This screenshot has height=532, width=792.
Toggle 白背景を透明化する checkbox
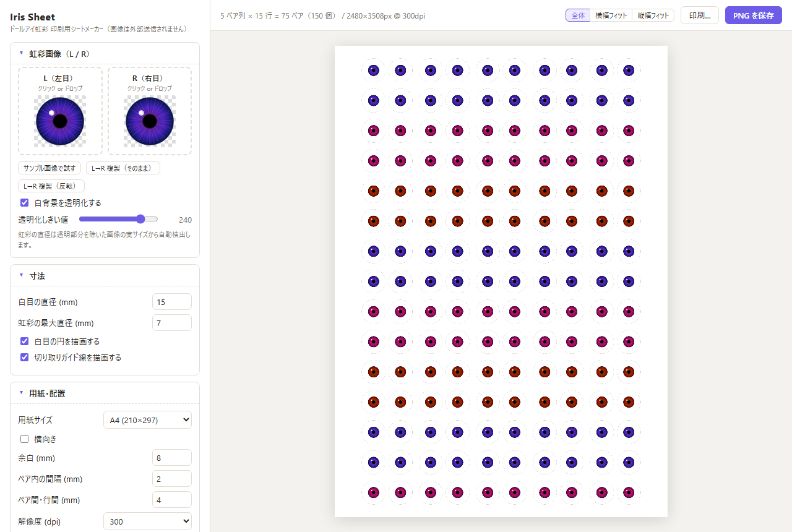point(25,202)
